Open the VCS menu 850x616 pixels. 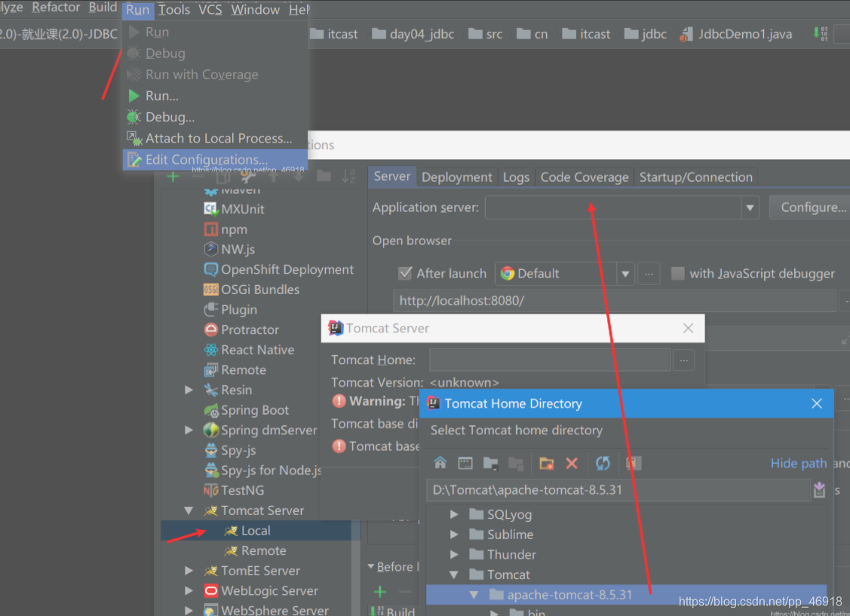point(210,10)
